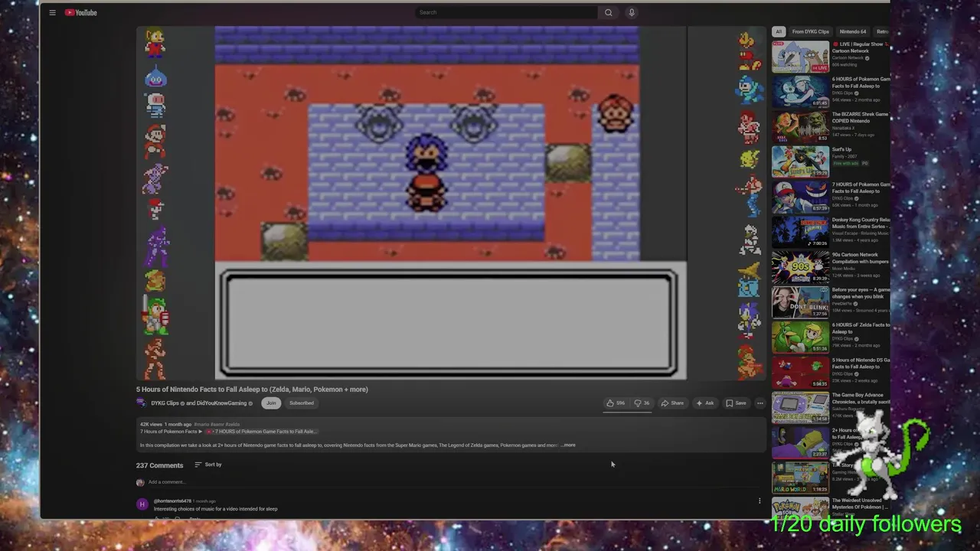Click the '42K views 1 month ago' text
Screen dimensions: 980x551
165,424
